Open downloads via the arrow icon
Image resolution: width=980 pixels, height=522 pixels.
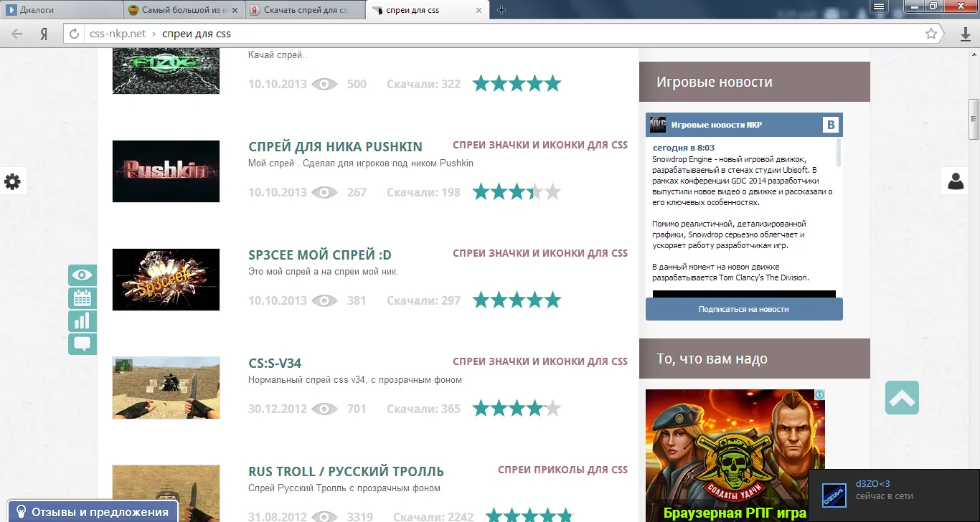pyautogui.click(x=966, y=34)
